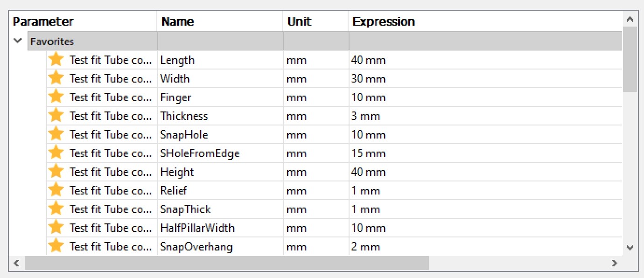Click the star icon beside Width
Image resolution: width=644 pixels, height=278 pixels.
(x=56, y=78)
